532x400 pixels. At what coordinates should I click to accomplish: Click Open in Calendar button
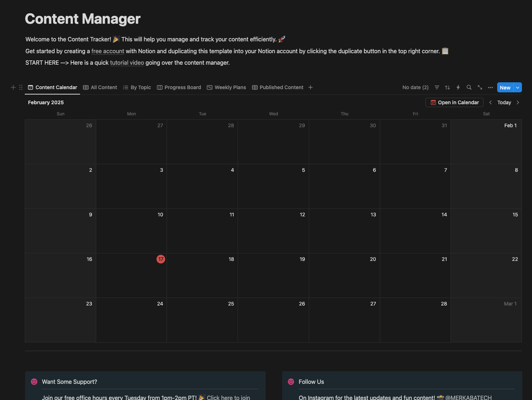(454, 102)
